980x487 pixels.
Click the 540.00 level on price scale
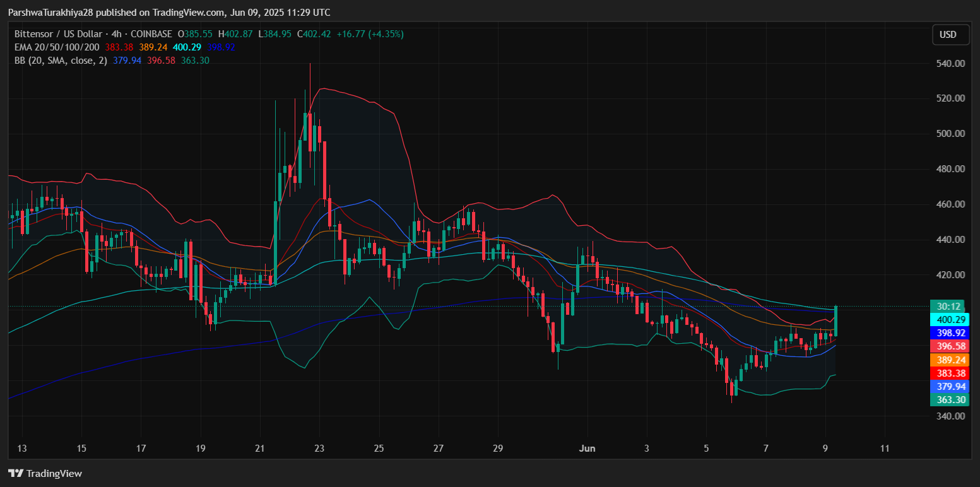point(950,64)
